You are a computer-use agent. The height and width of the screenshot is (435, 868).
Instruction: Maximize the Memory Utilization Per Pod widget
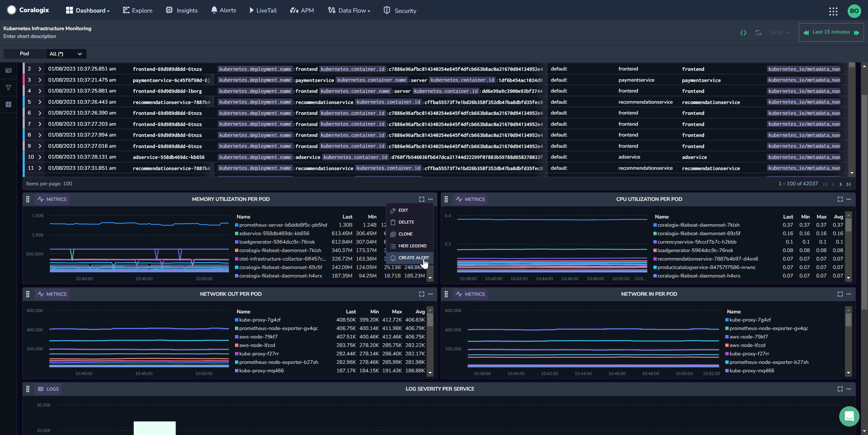pyautogui.click(x=421, y=199)
